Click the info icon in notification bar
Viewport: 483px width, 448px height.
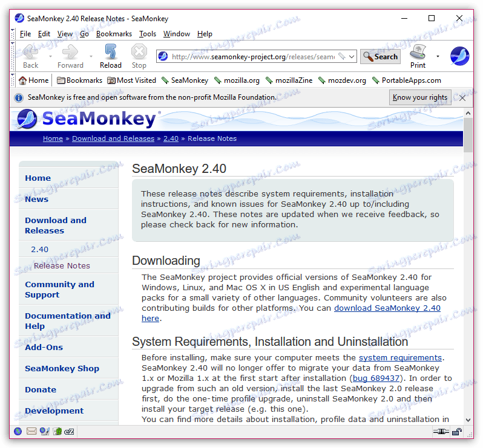(19, 98)
